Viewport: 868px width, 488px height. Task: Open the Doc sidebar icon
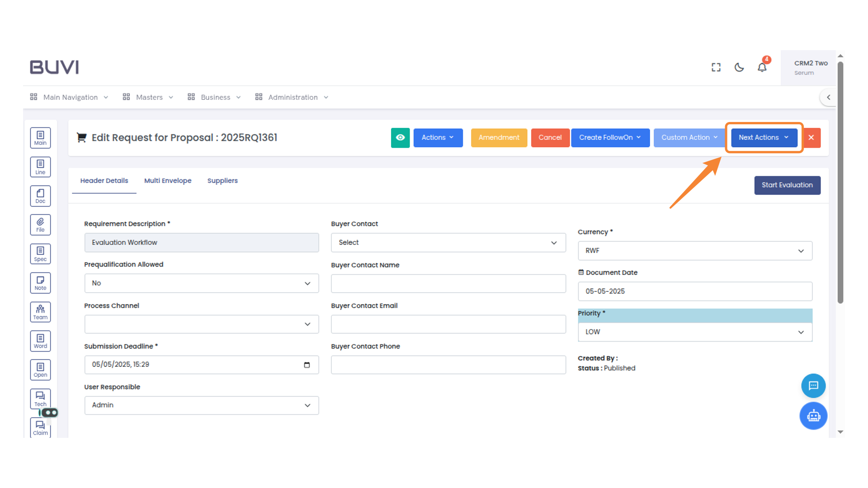[40, 196]
